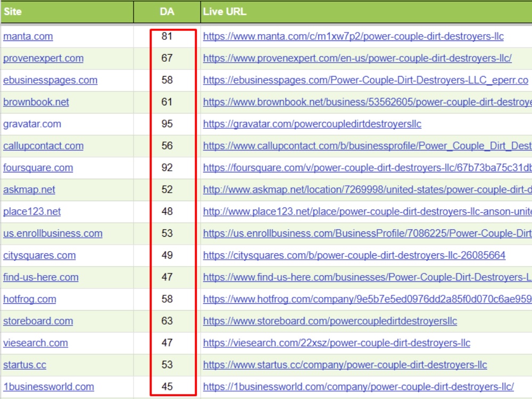Select DA value 52 for askmap.net
This screenshot has height=399, width=532.
167,190
